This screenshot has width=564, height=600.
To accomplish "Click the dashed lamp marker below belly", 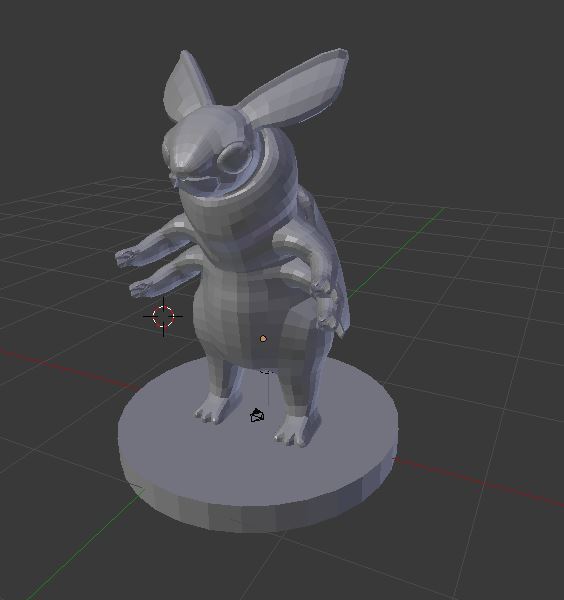I will tap(267, 371).
